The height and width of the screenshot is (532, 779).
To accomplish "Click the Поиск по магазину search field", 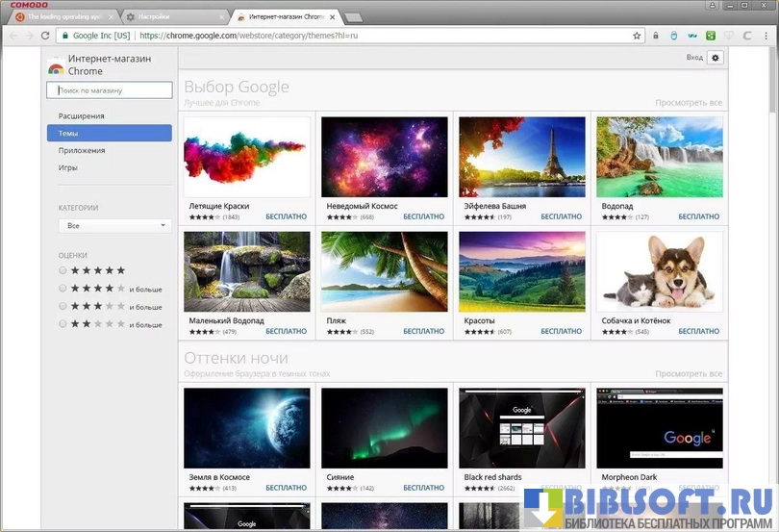I will pyautogui.click(x=110, y=90).
